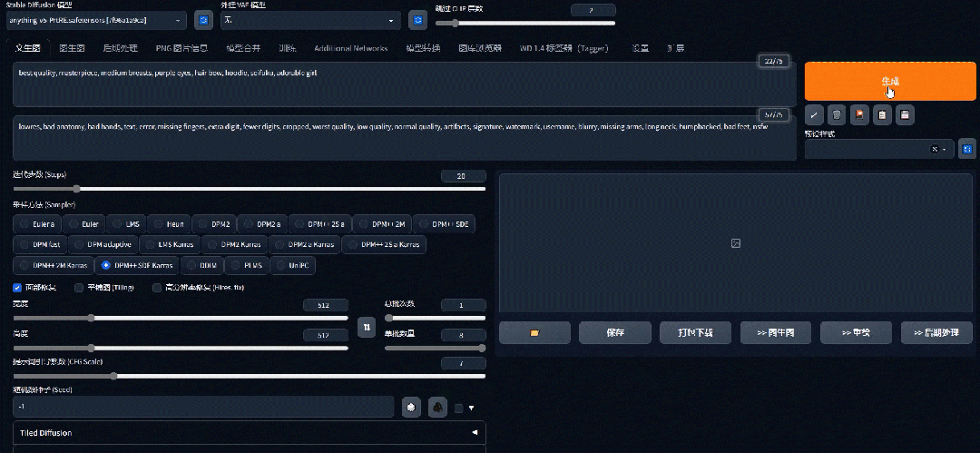This screenshot has width=980, height=453.
Task: Enable the Tiling checkbox
Action: pos(79,288)
